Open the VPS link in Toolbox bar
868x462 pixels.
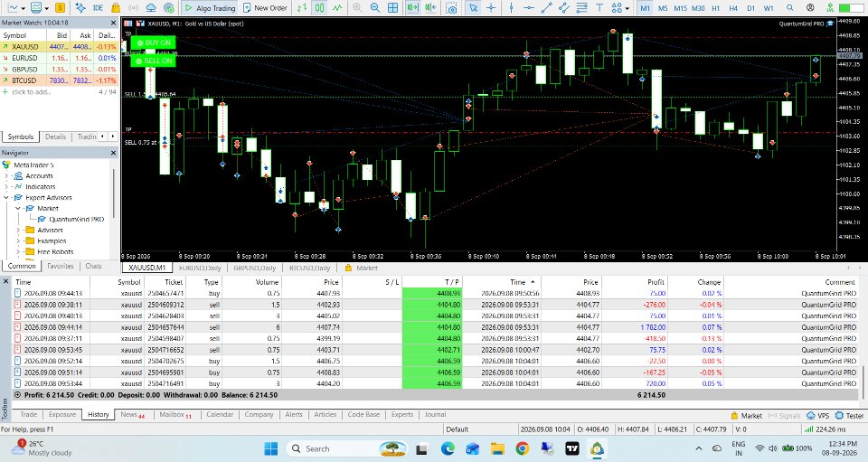click(819, 416)
